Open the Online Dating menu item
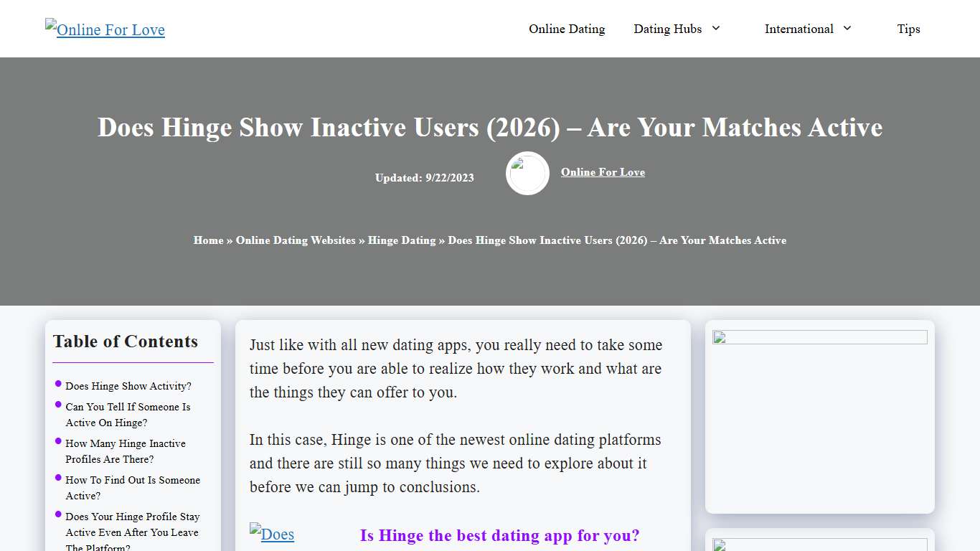Image resolution: width=980 pixels, height=551 pixels. point(567,29)
